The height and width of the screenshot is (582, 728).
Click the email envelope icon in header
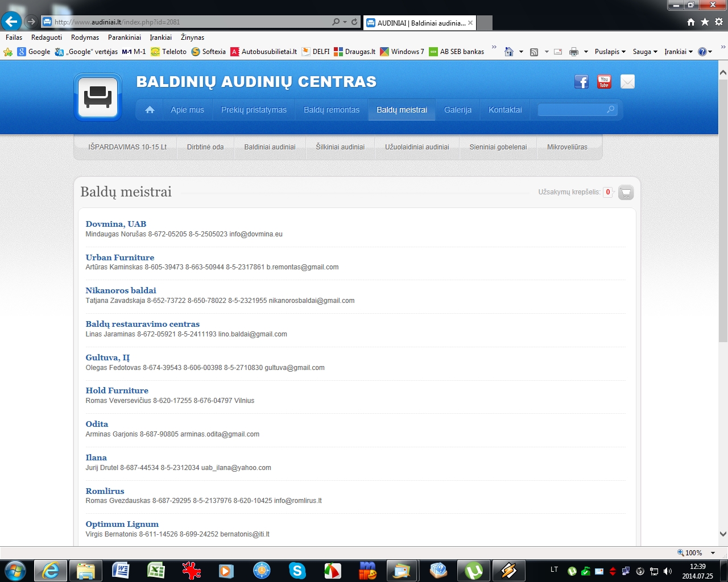tap(627, 82)
